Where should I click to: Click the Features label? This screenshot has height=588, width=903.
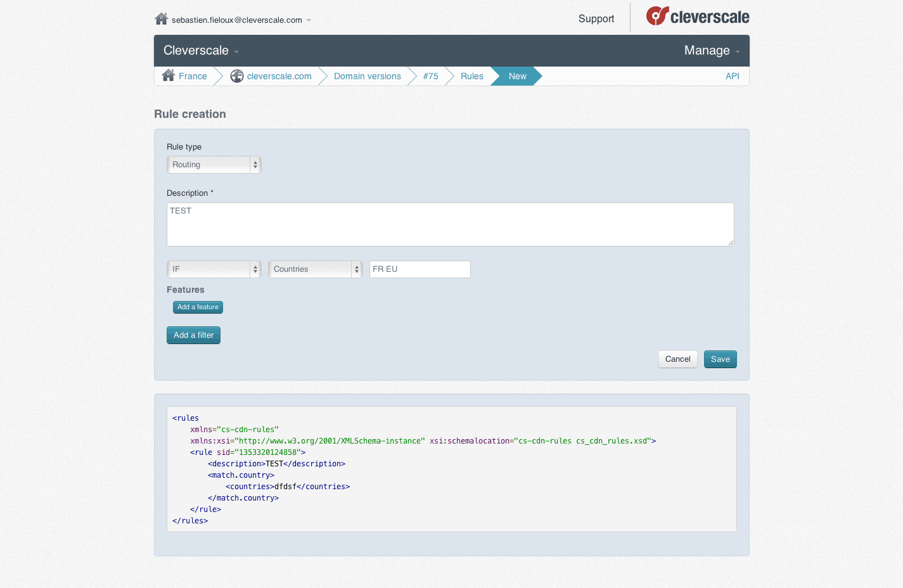click(x=186, y=290)
